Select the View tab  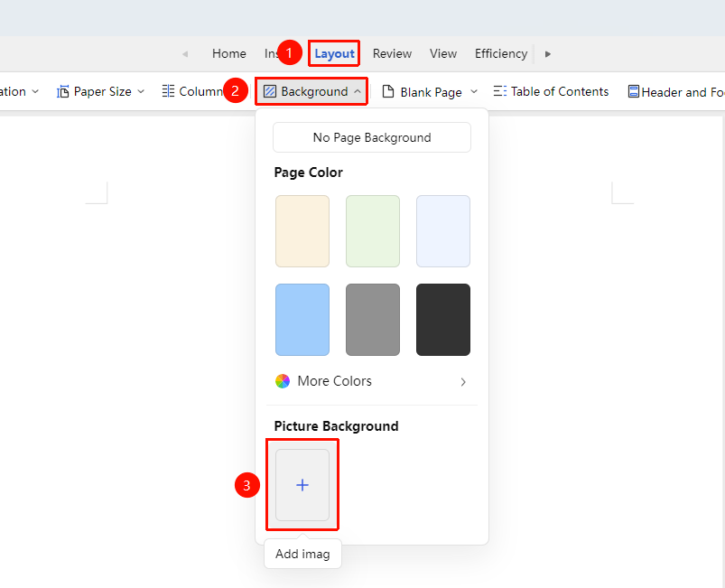[x=443, y=53]
